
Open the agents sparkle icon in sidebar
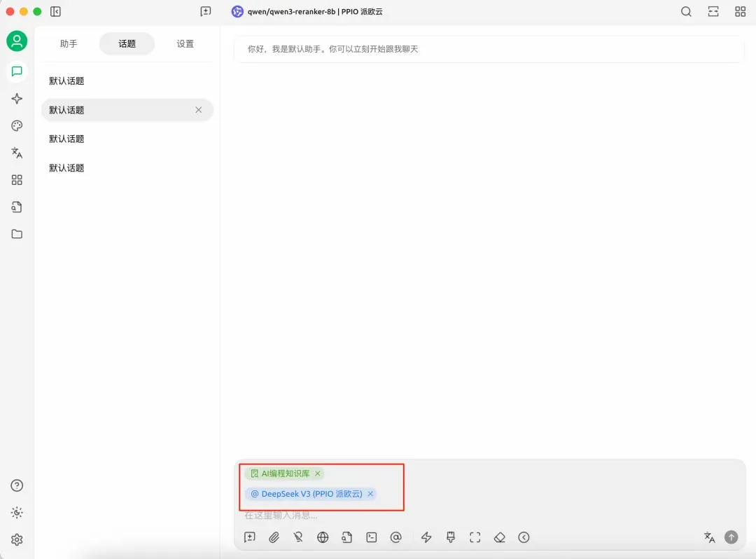tap(17, 99)
